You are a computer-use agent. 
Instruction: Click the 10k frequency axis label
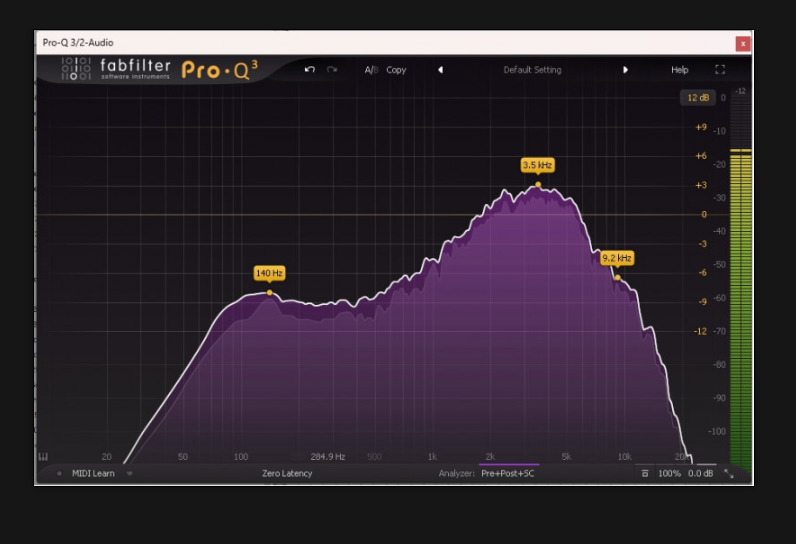(x=624, y=457)
